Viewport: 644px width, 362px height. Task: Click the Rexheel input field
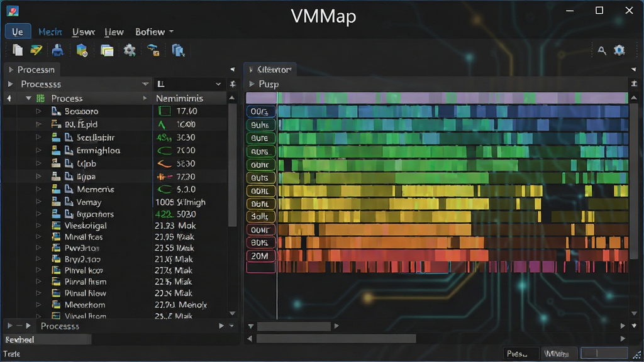click(47, 339)
